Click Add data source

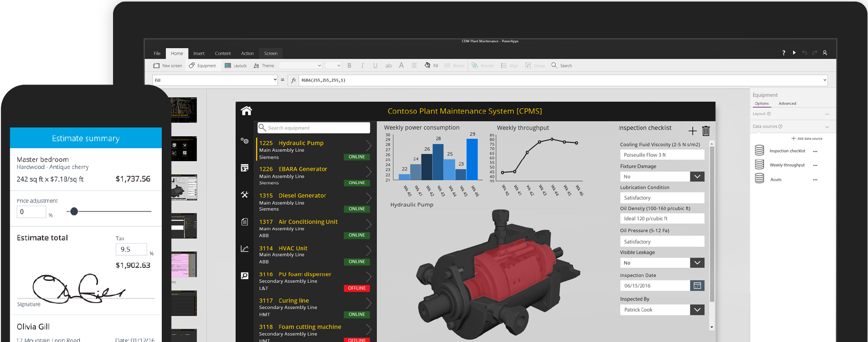pos(807,138)
